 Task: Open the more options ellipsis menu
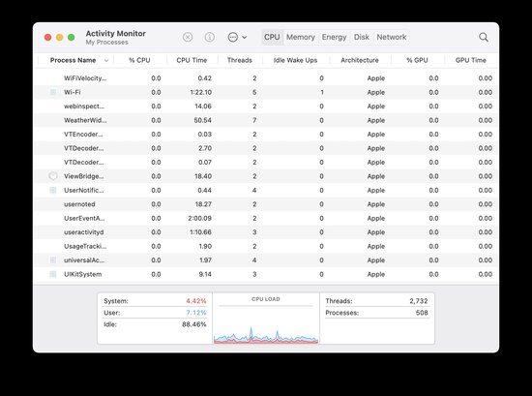pyautogui.click(x=237, y=37)
